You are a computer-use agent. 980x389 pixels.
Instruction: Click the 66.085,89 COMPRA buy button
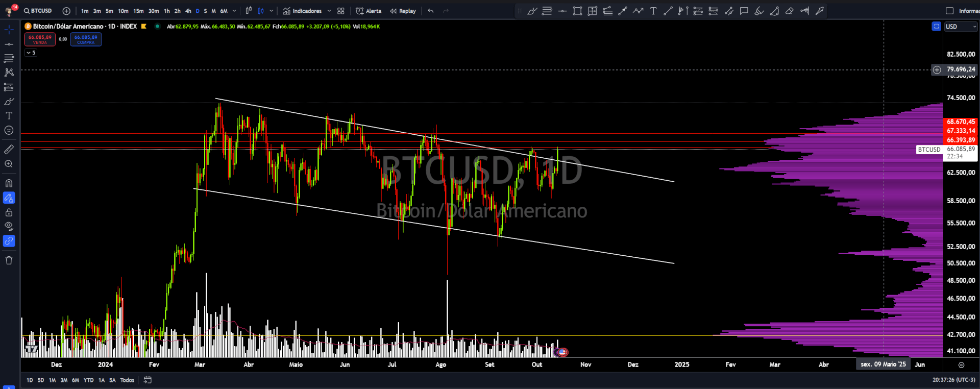[86, 39]
